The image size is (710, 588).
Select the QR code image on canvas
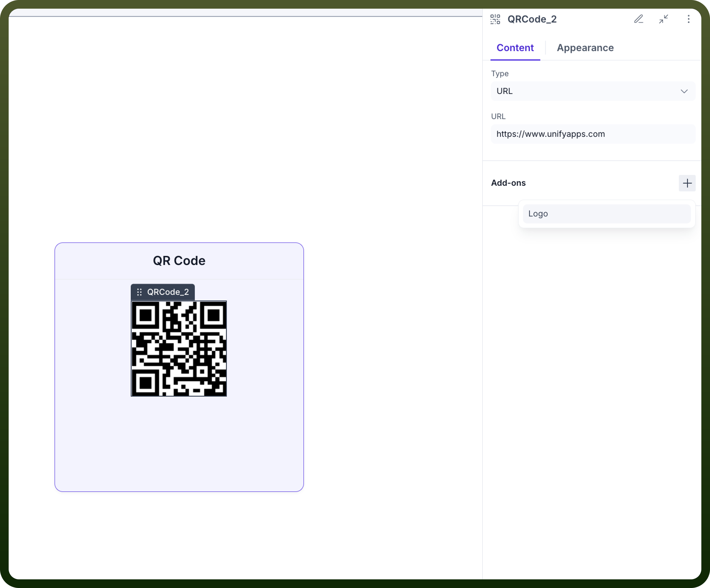pos(179,349)
